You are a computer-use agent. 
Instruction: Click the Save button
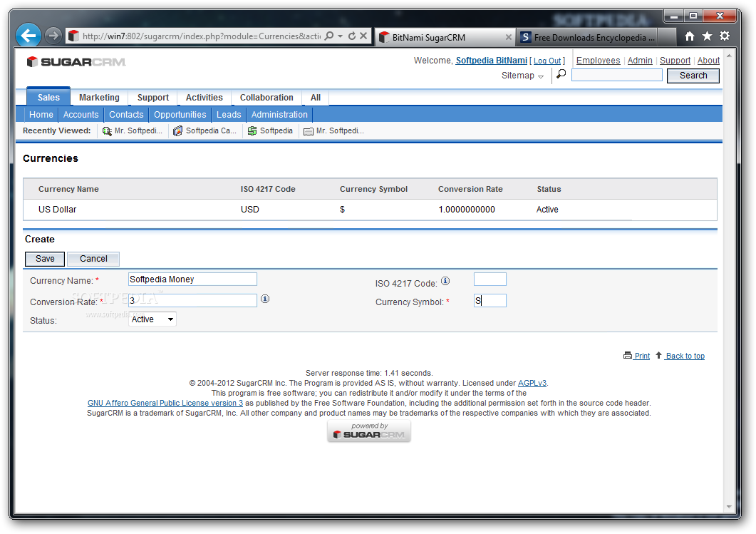pyautogui.click(x=45, y=259)
